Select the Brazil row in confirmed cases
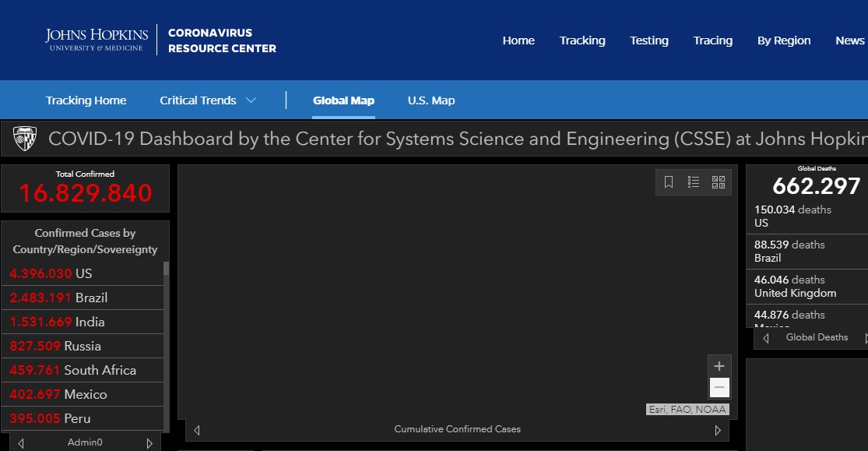 click(x=83, y=298)
